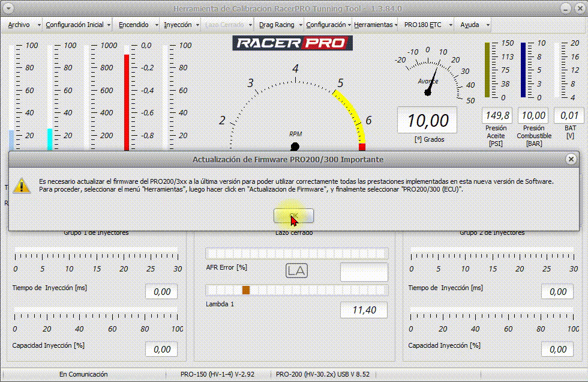
Task: Click the red RPM redline marker
Action: tap(362, 147)
